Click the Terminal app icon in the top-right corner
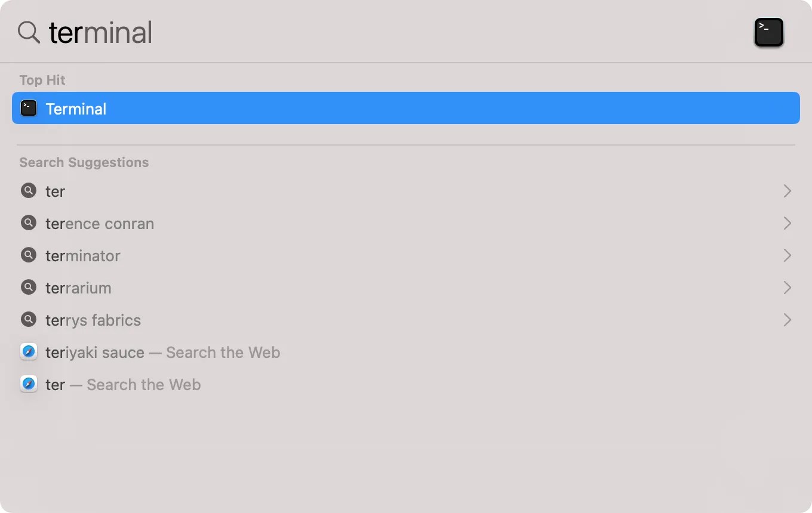 point(768,32)
